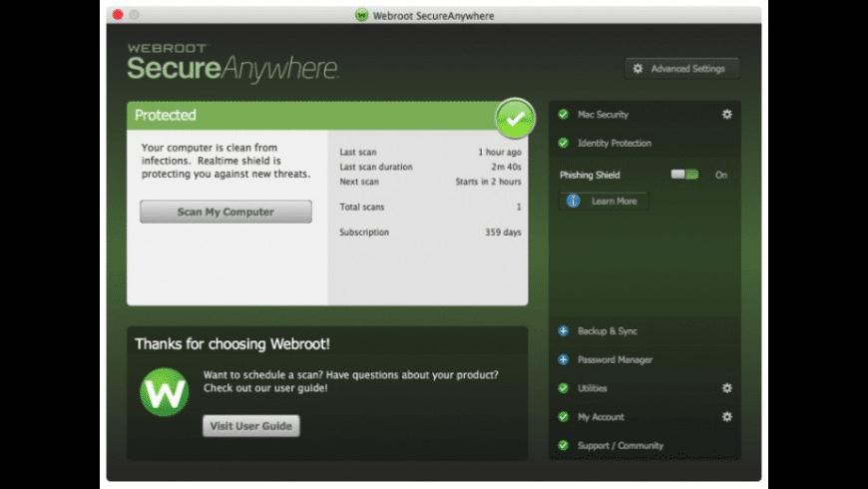This screenshot has height=489, width=868.
Task: Click the '1 hour ago' value
Action: tap(500, 152)
